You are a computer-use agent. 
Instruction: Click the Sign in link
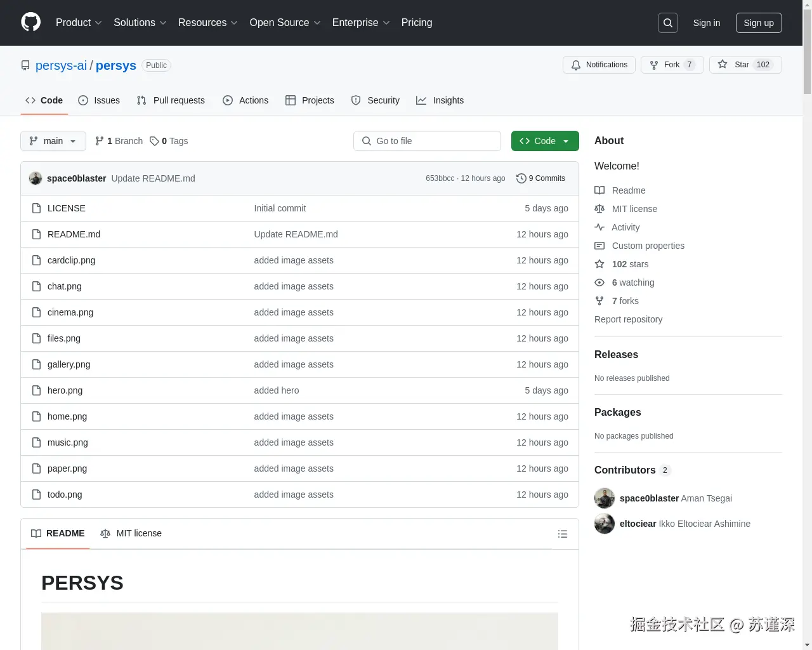coord(707,23)
